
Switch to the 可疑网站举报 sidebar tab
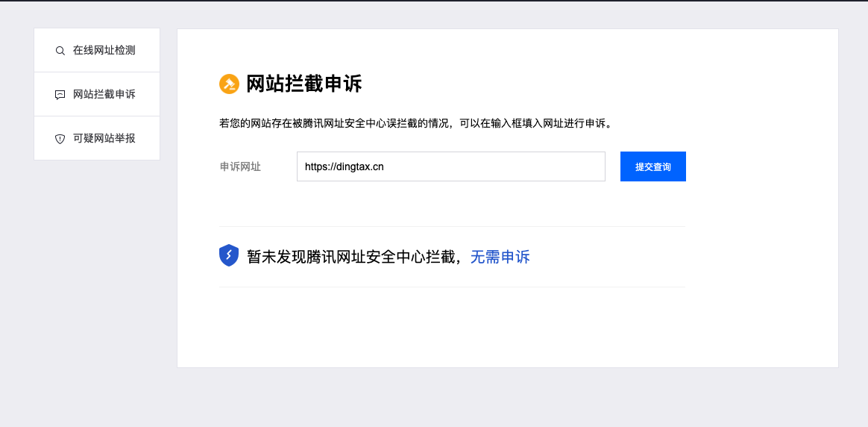97,138
